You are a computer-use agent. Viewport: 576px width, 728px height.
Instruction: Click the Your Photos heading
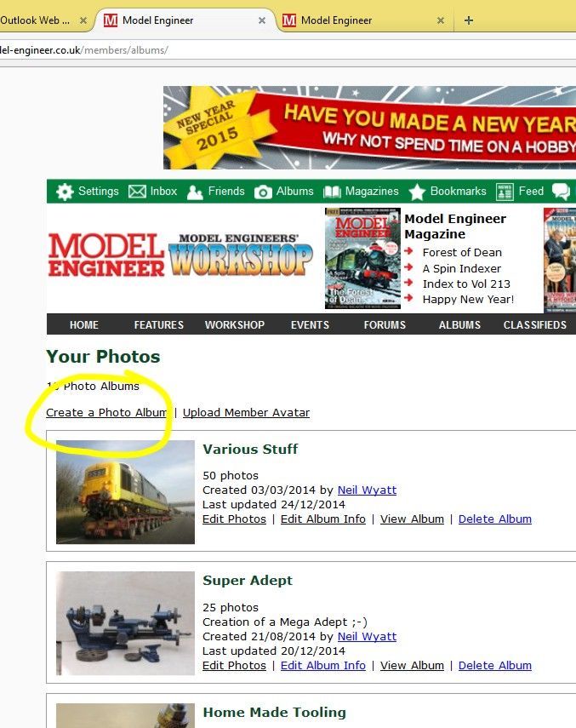point(103,357)
